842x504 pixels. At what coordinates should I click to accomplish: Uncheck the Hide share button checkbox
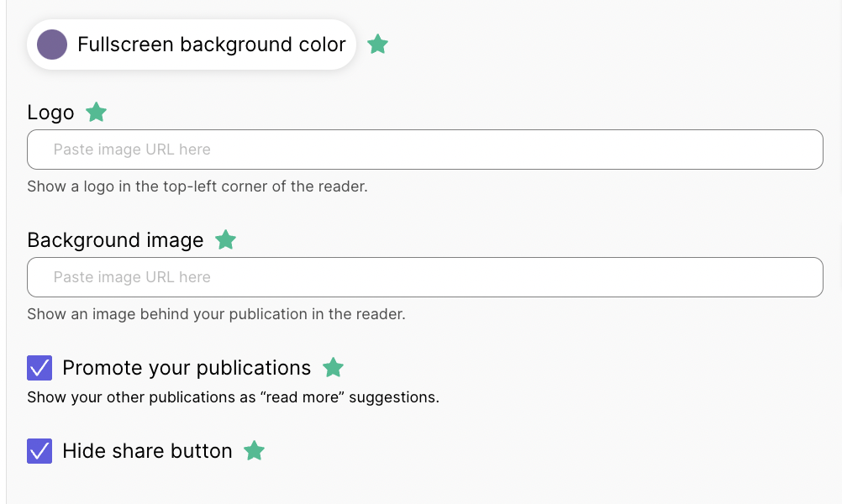[x=39, y=451]
